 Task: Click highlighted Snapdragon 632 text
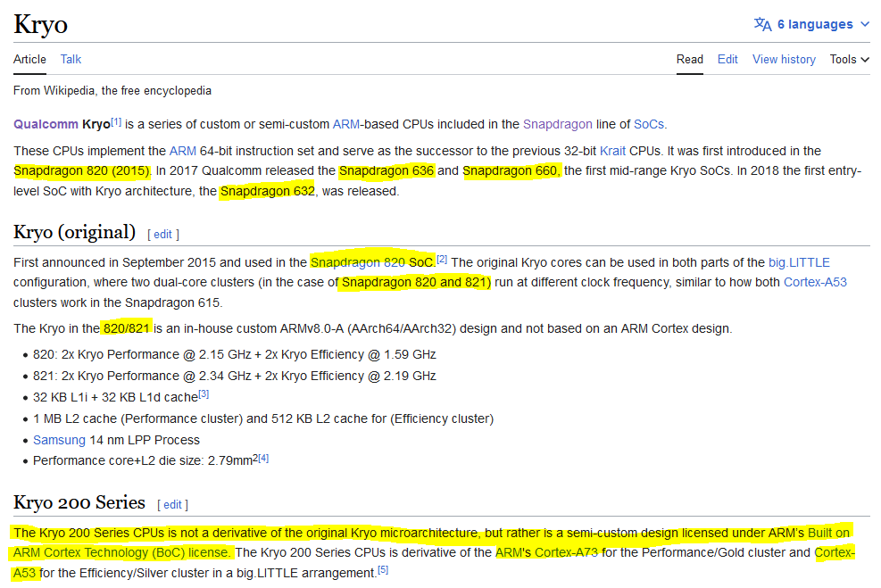(x=268, y=191)
